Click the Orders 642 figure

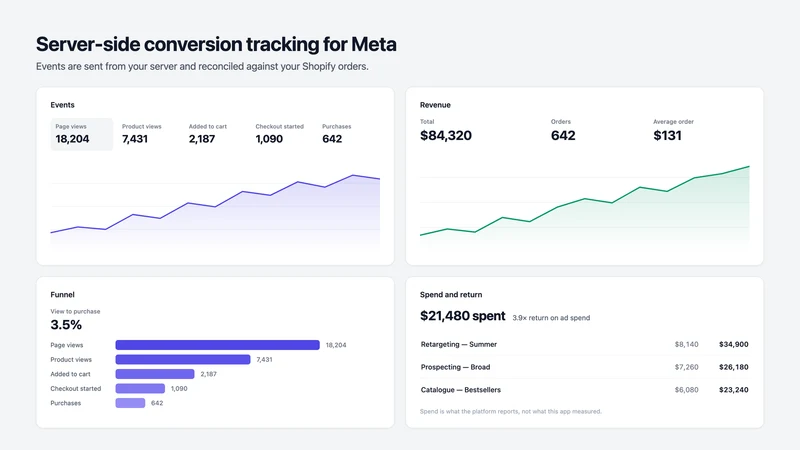click(563, 135)
